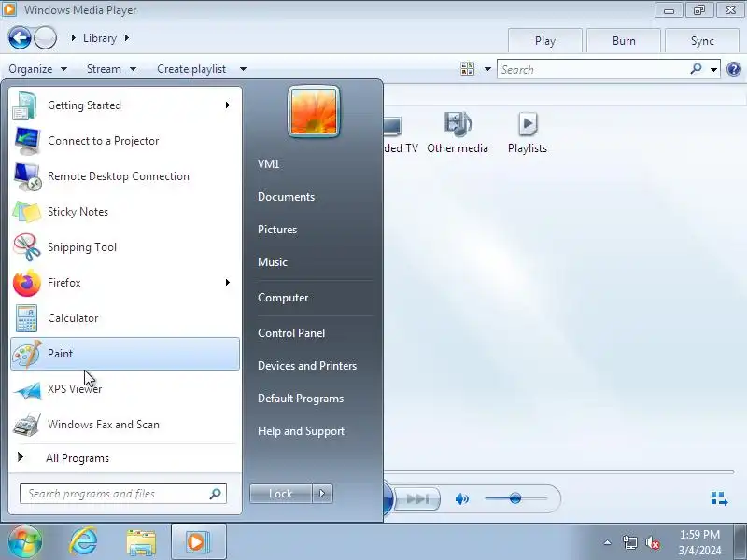The width and height of the screenshot is (747, 560).
Task: Click the View options icon
Action: point(468,68)
